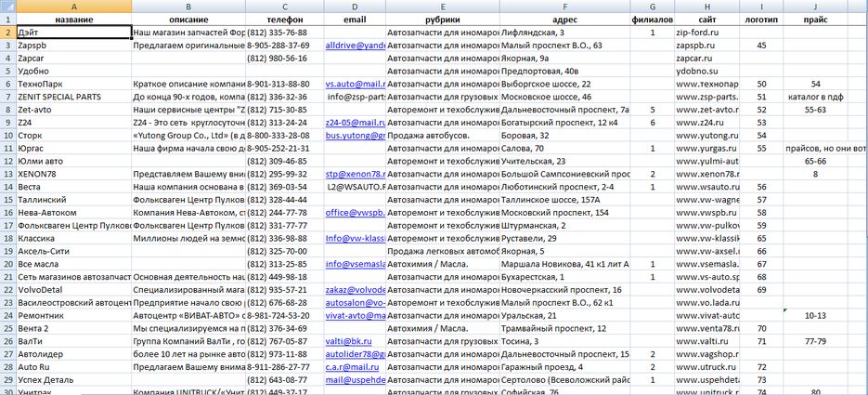Click the 'сайт' header cell
868x395 pixels.
pos(706,20)
